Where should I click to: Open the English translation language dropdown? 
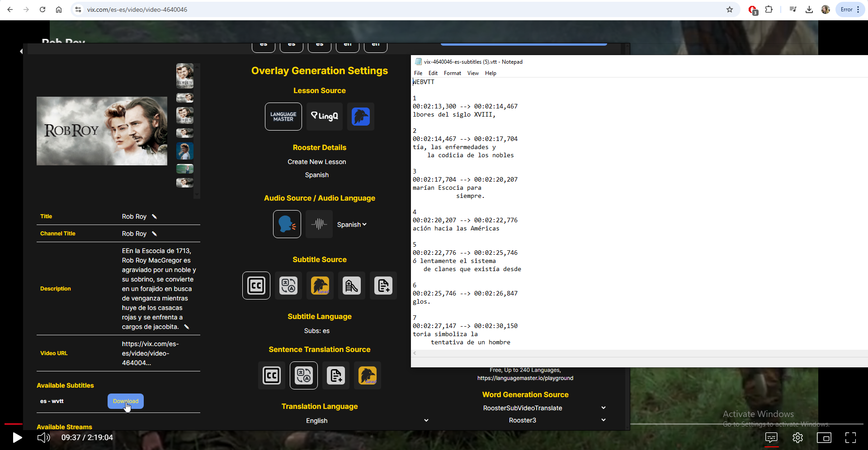367,421
